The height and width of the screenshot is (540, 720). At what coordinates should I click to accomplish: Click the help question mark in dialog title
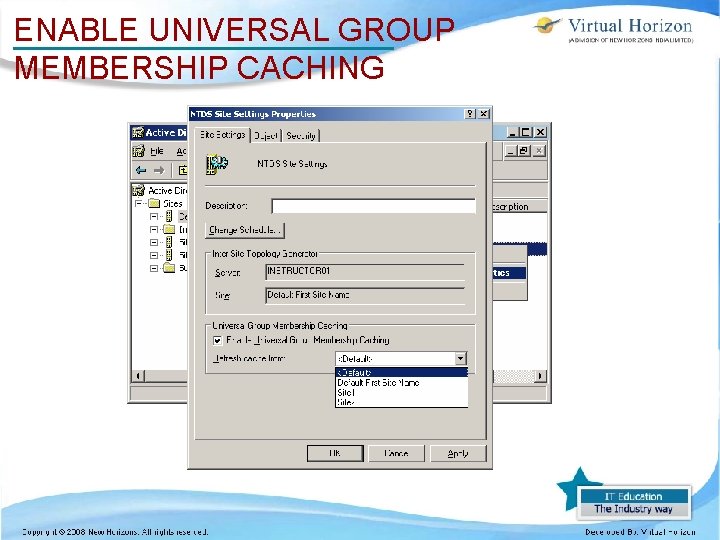pos(470,114)
